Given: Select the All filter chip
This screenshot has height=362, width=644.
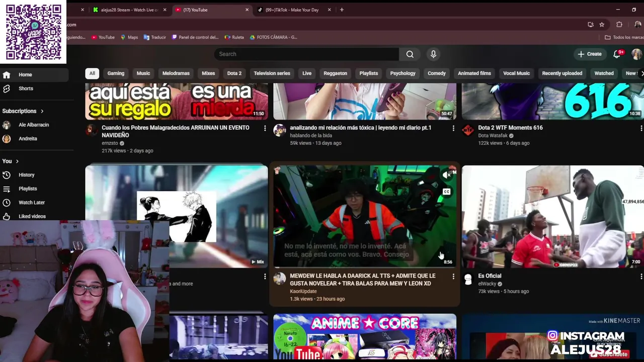Looking at the screenshot, I should click(x=92, y=73).
